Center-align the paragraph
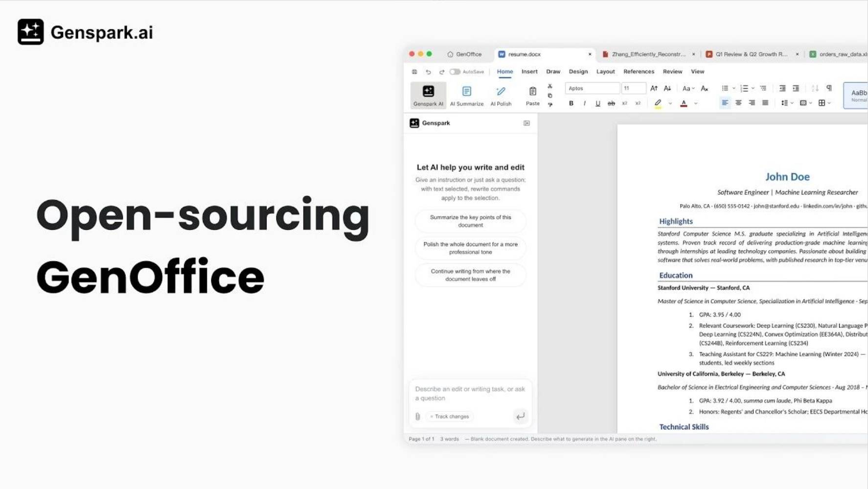Viewport: 868px width, 489px height. pos(738,103)
